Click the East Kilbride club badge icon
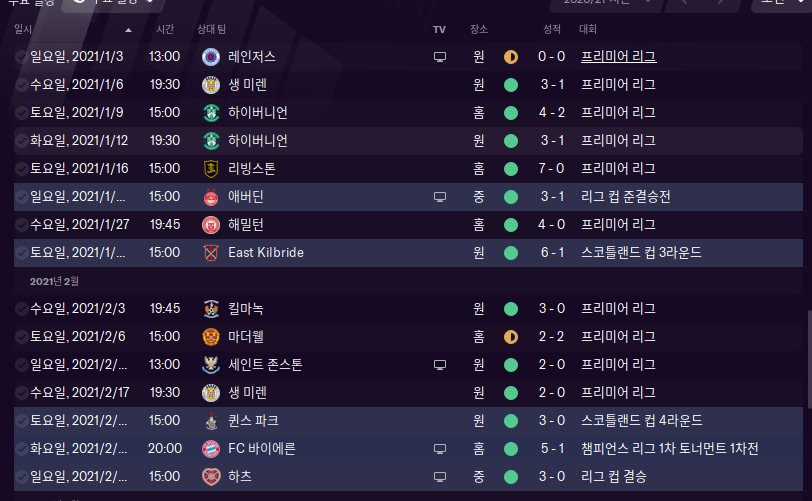812x501 pixels. pos(211,253)
